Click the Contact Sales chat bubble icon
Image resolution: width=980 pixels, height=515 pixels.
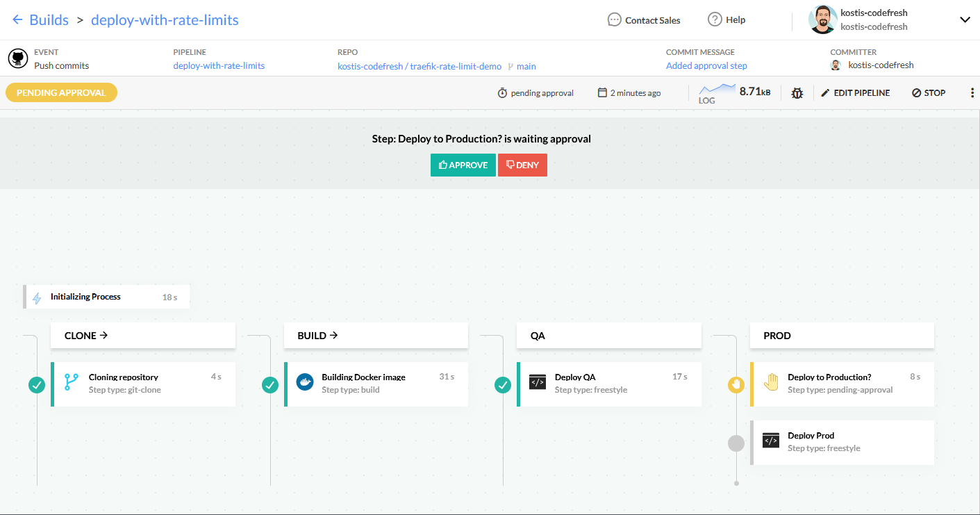click(614, 19)
